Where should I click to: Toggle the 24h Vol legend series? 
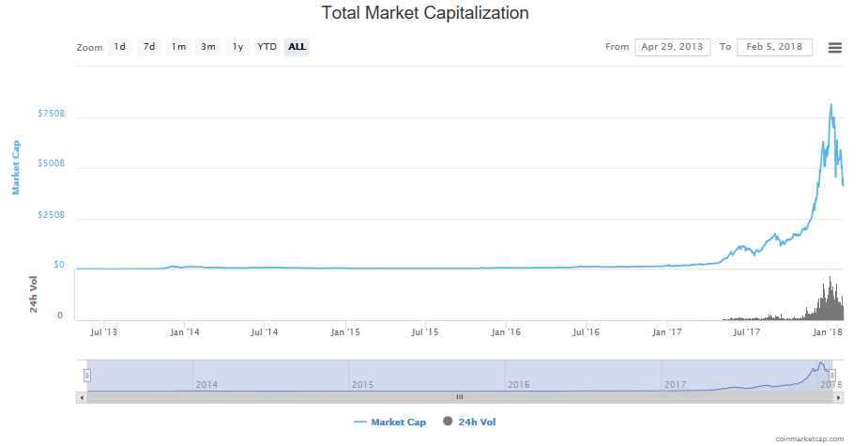(479, 423)
